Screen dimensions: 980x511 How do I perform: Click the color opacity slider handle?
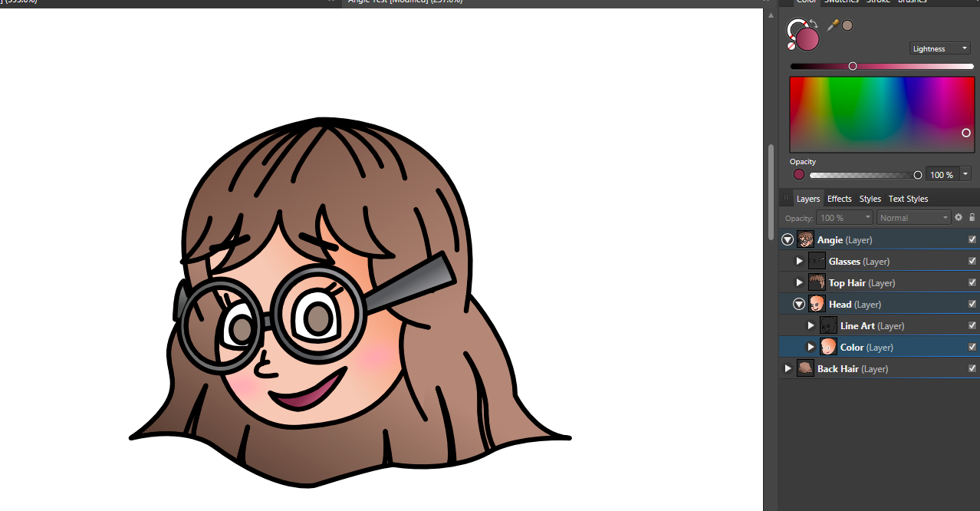click(x=918, y=175)
